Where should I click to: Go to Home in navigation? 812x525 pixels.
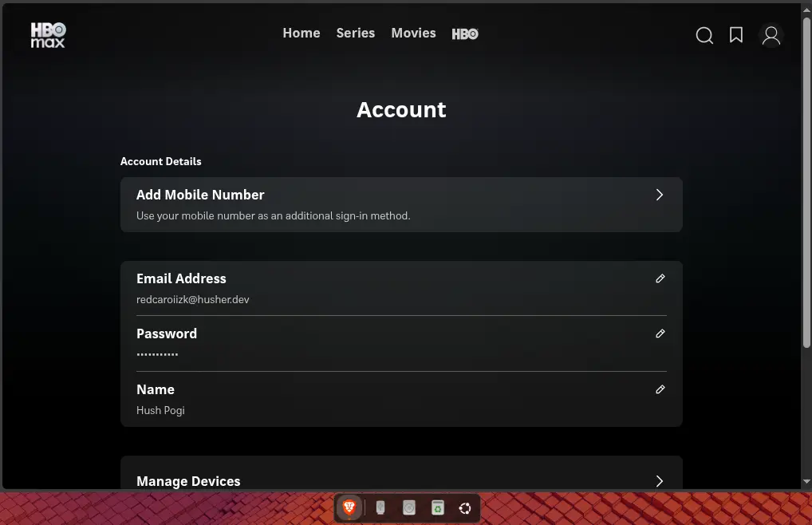[302, 34]
